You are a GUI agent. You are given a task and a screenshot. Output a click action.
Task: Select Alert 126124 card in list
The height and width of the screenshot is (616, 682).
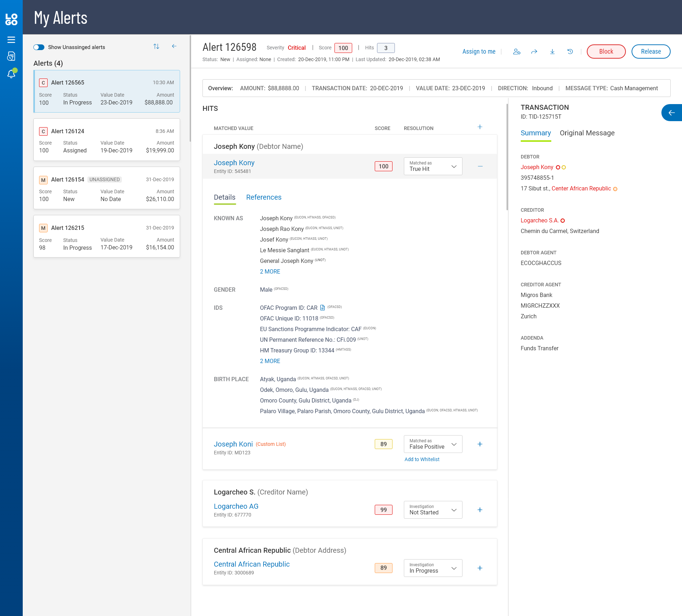(x=107, y=140)
